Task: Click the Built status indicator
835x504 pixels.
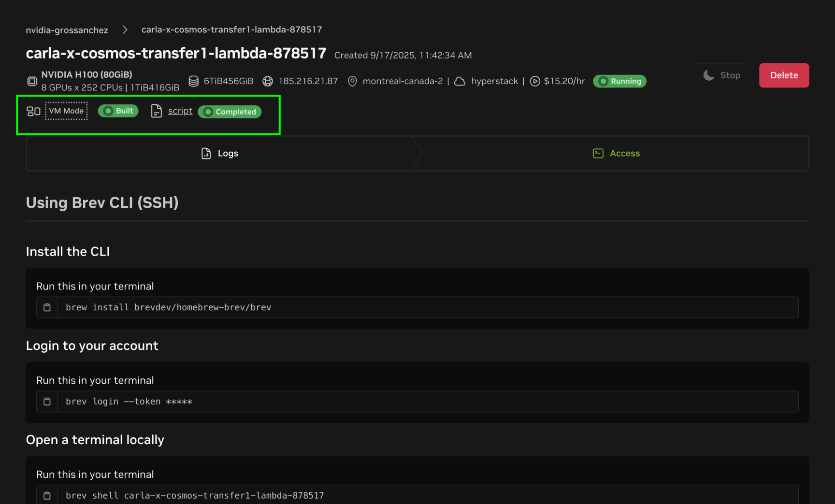Action: (118, 111)
